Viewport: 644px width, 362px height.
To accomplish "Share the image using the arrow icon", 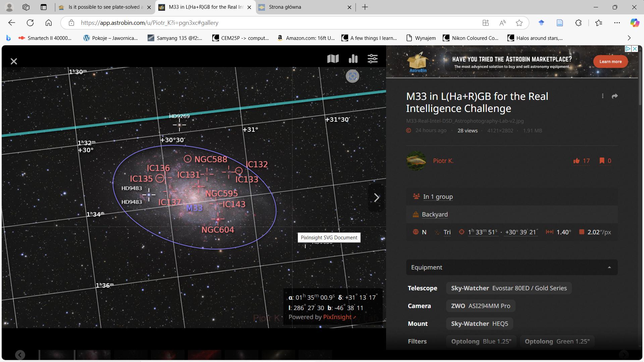I will (x=614, y=96).
